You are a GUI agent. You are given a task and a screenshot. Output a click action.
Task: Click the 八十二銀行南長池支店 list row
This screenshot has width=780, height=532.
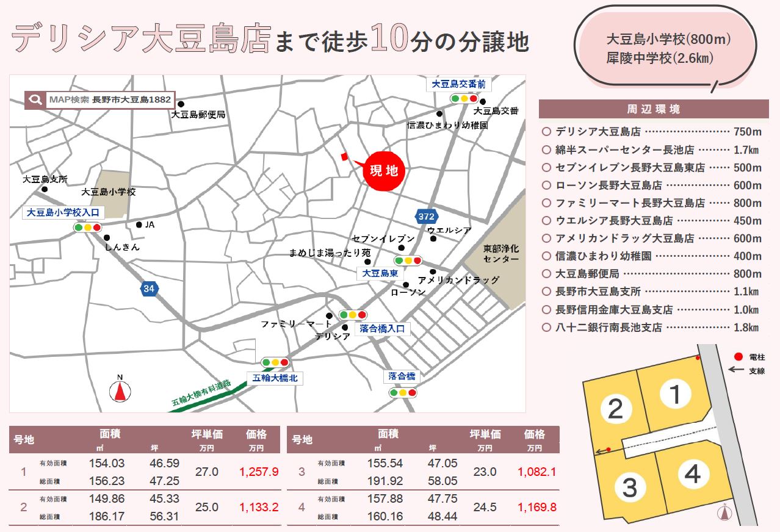pos(651,327)
